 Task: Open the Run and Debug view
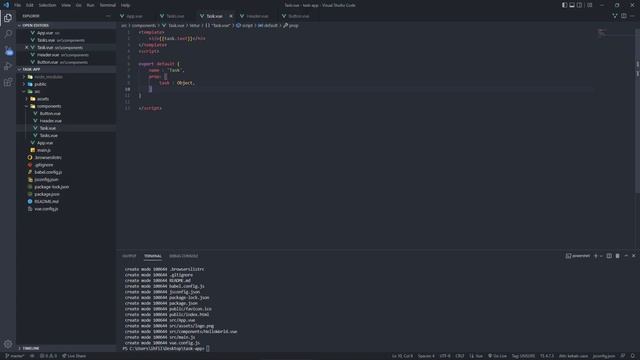(8, 67)
